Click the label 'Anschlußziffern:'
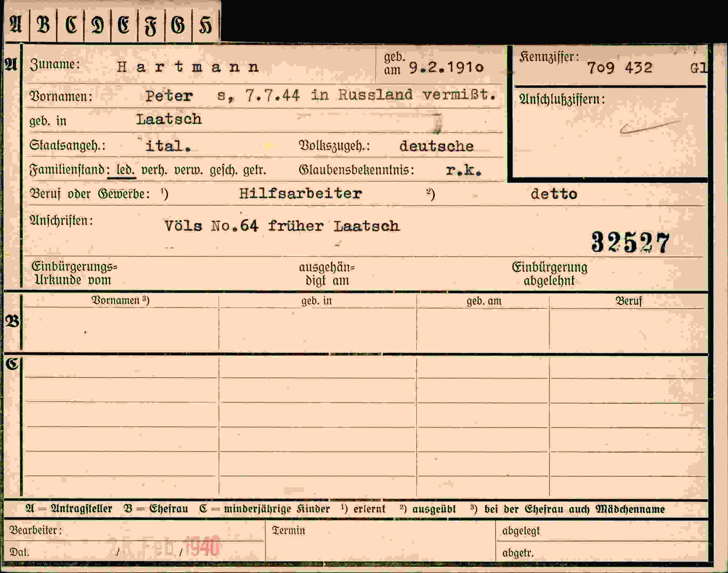The height and width of the screenshot is (573, 728). coord(562,99)
